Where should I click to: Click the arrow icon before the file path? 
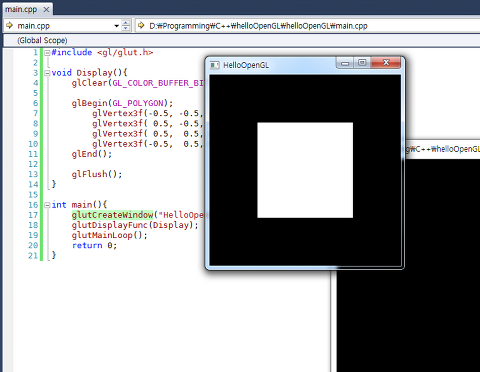pyautogui.click(x=141, y=25)
